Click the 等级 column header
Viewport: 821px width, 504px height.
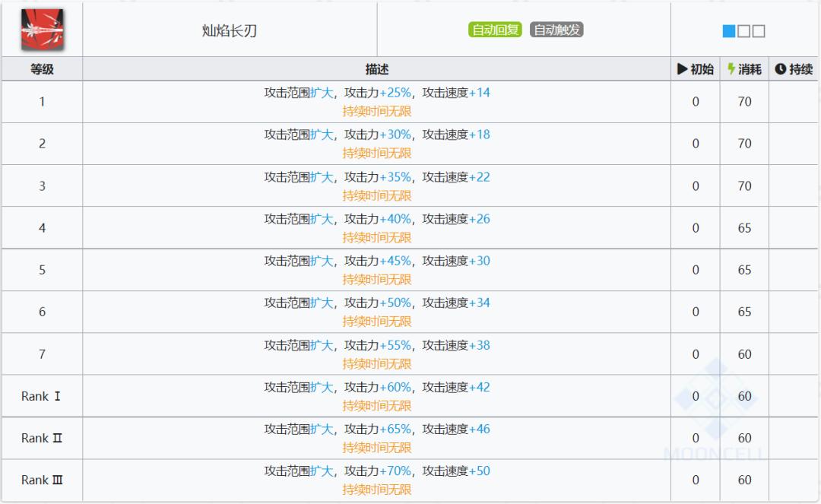(42, 69)
